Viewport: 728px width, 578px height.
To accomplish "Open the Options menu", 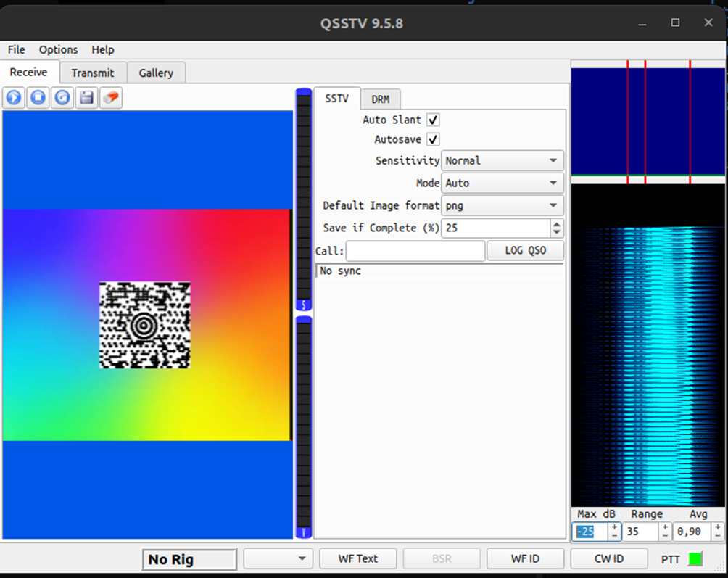I will [58, 50].
